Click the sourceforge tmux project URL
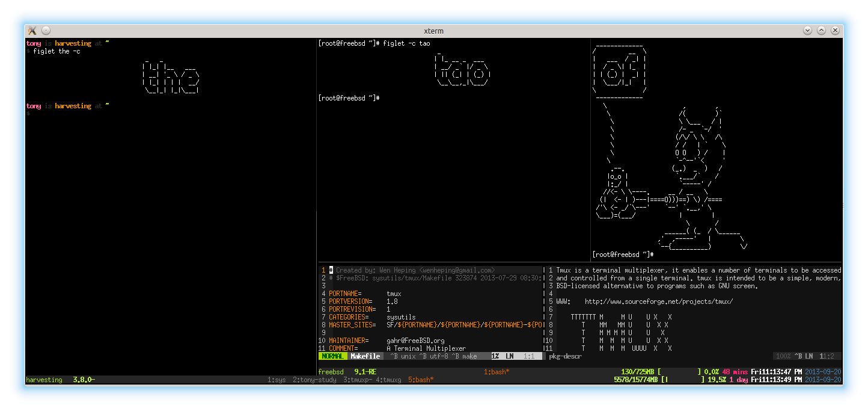The image size is (868, 411). (659, 301)
